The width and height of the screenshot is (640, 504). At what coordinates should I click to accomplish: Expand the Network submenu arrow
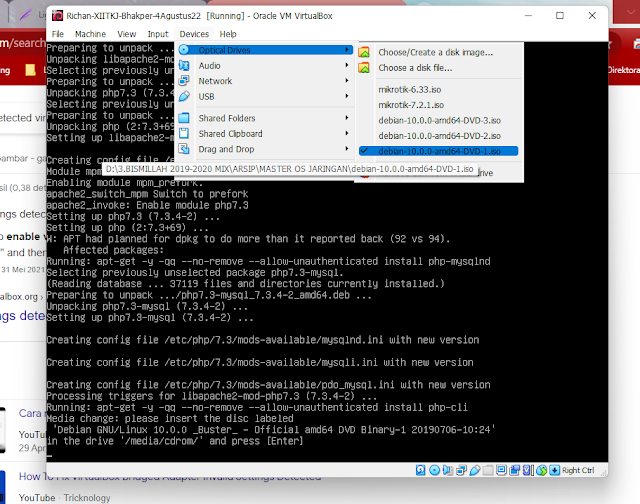click(347, 81)
